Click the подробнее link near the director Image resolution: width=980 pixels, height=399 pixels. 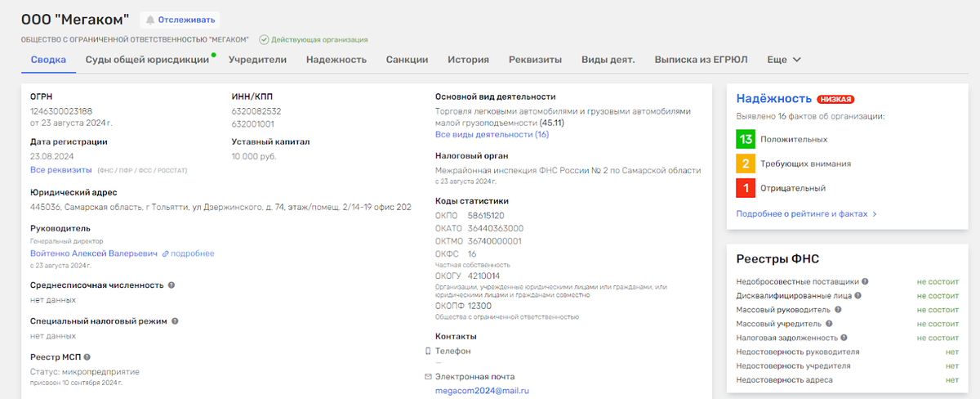pyautogui.click(x=193, y=254)
